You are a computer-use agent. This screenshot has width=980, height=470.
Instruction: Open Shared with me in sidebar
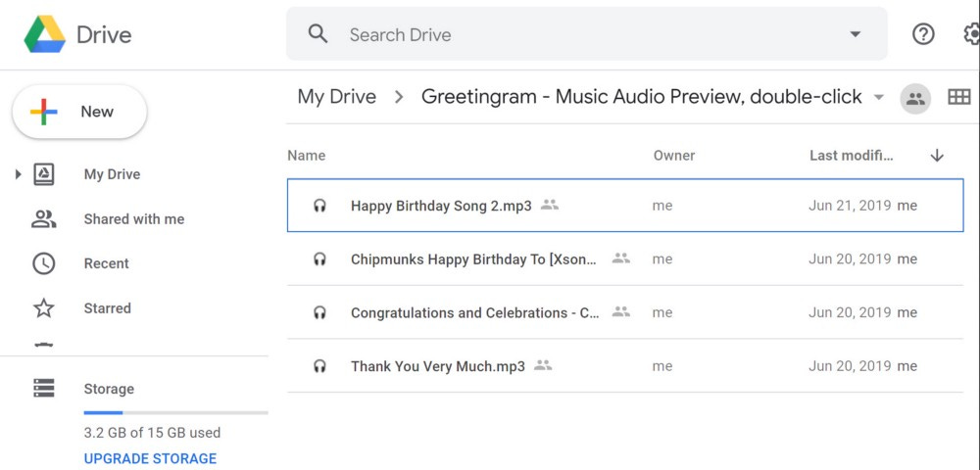click(x=133, y=219)
